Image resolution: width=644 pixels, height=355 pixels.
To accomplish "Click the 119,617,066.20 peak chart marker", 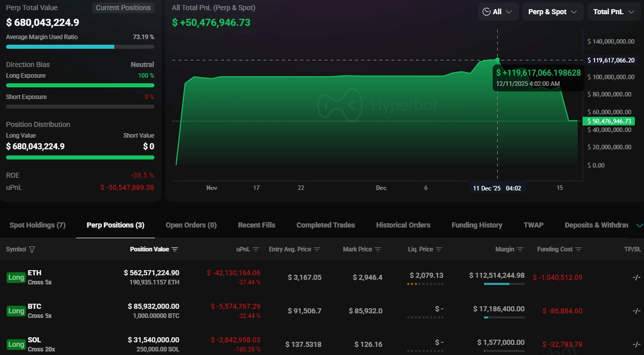I will (x=497, y=60).
